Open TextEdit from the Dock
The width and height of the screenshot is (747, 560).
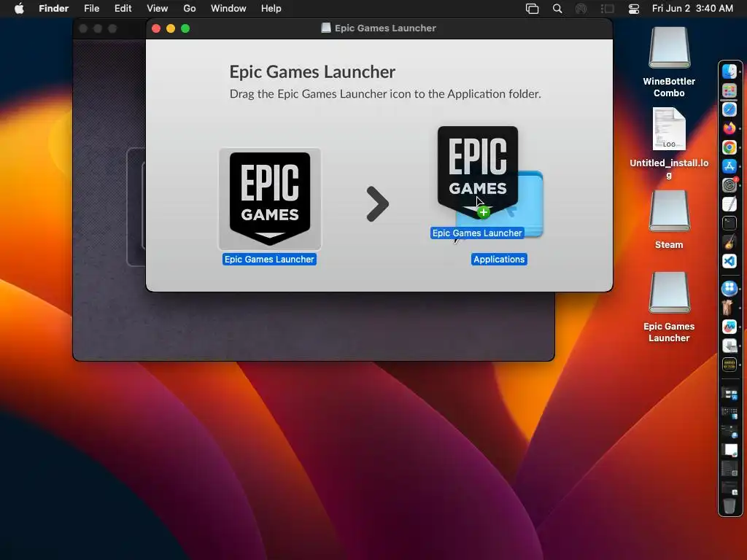click(x=729, y=204)
